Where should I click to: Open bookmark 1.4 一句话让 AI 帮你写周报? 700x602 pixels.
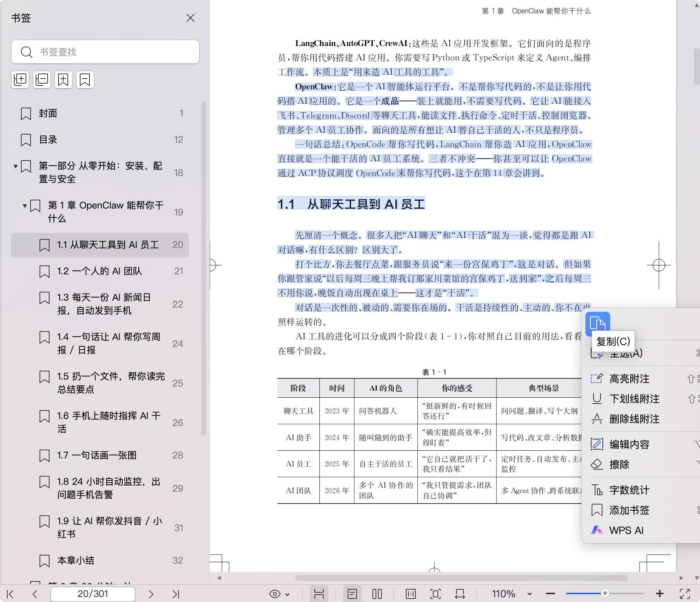(x=100, y=344)
